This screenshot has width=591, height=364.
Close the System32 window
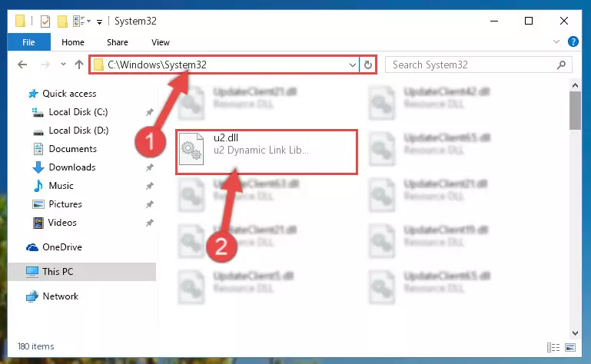point(564,21)
